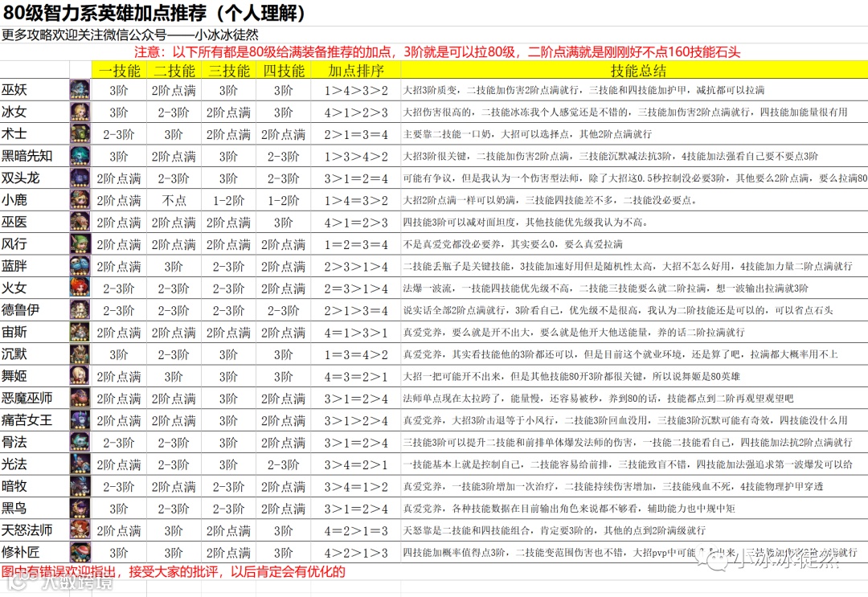Image resolution: width=868 pixels, height=597 pixels.
Task: Click the 风行 skill summary text
Action: pos(513,244)
